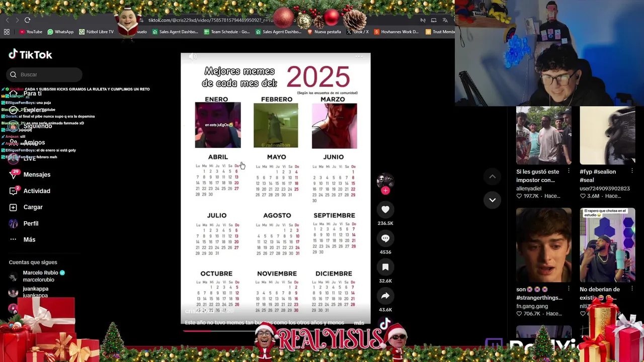Open the video creator's avatar

pos(385,180)
